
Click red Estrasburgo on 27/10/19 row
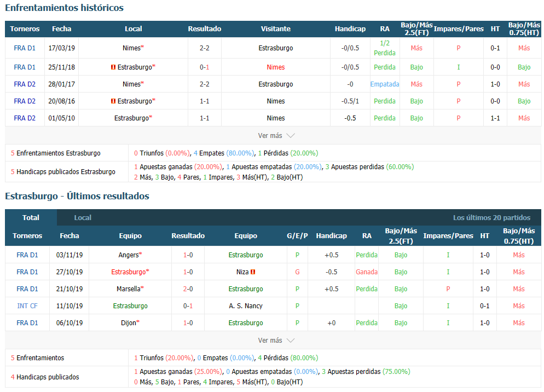[129, 272]
